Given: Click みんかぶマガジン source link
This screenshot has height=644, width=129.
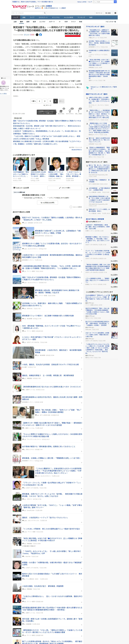Looking at the screenshot, I should [x=77, y=150].
